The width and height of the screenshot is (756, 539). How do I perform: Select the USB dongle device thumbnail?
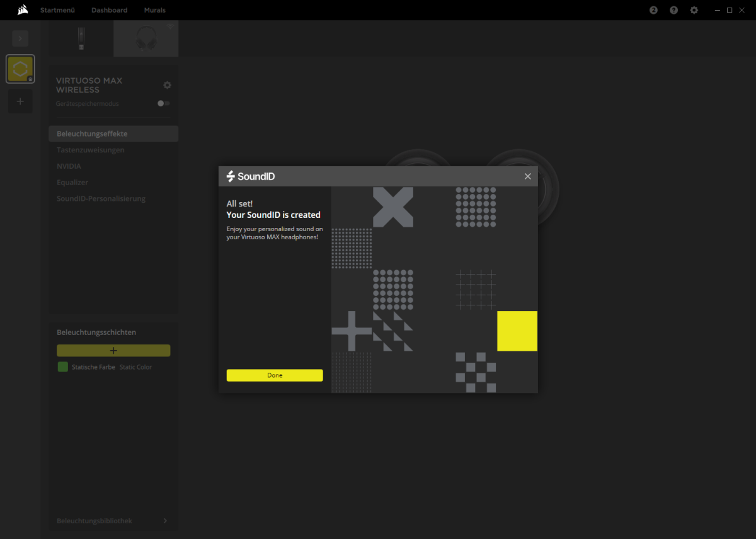[x=81, y=38]
